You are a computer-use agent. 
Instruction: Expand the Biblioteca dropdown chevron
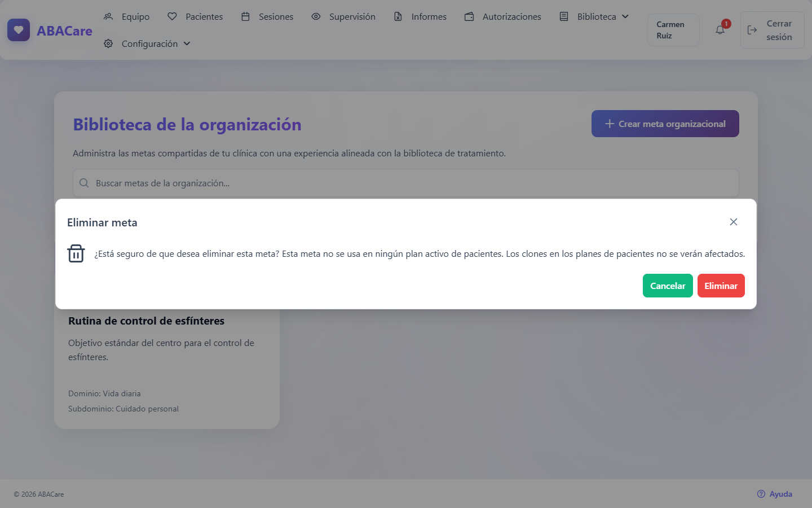coord(625,16)
